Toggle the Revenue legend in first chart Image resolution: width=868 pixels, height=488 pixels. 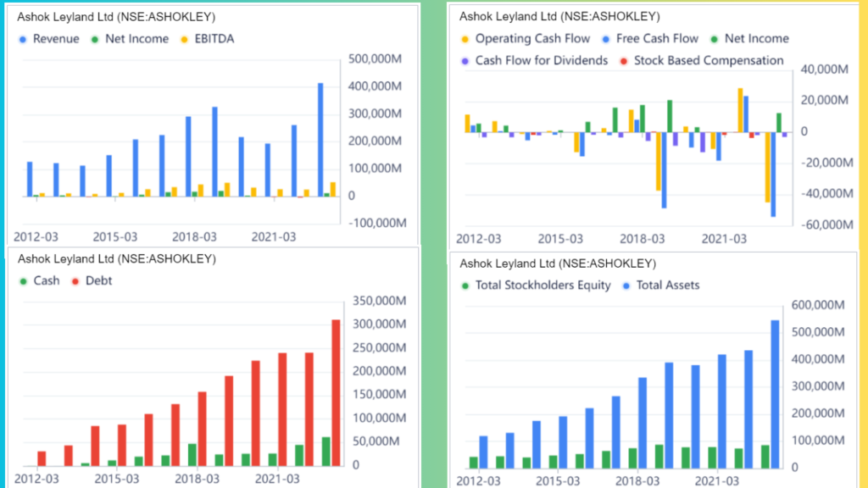(x=49, y=39)
